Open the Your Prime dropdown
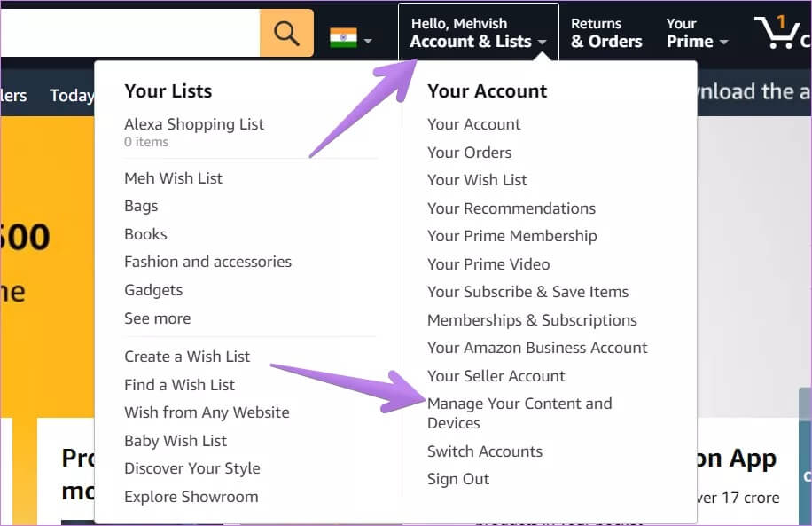The width and height of the screenshot is (812, 526). pos(697,33)
